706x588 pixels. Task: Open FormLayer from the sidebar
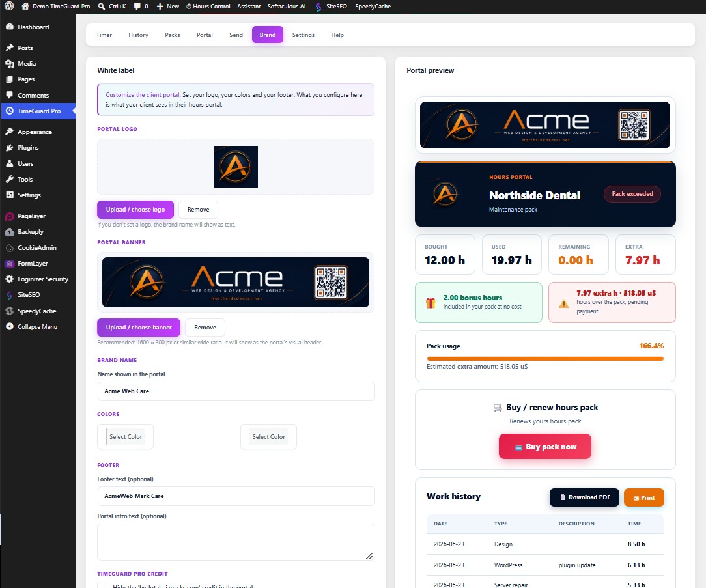coord(33,263)
